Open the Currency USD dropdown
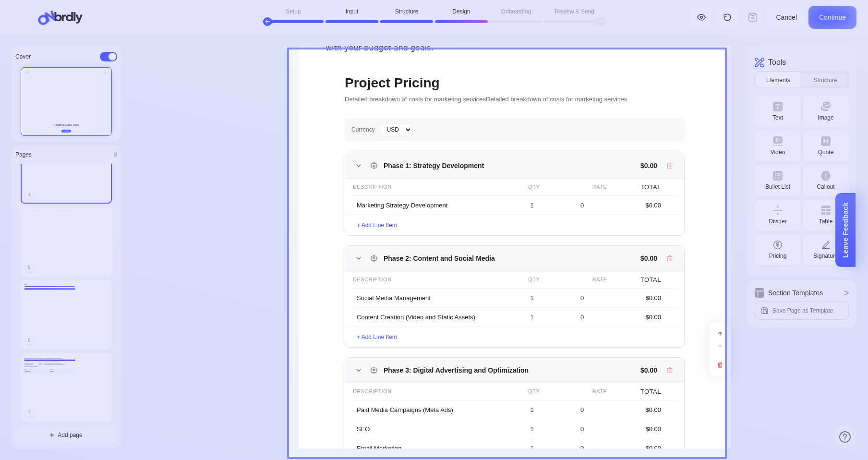 pos(396,130)
